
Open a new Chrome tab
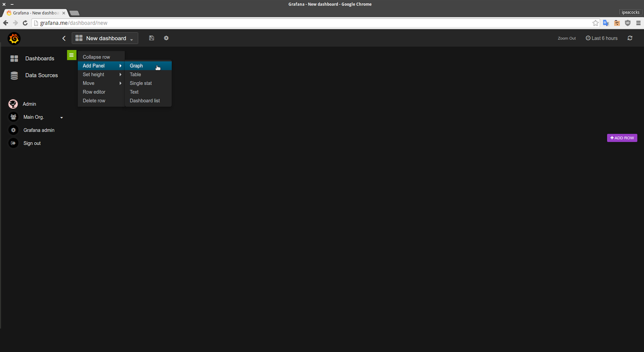74,13
